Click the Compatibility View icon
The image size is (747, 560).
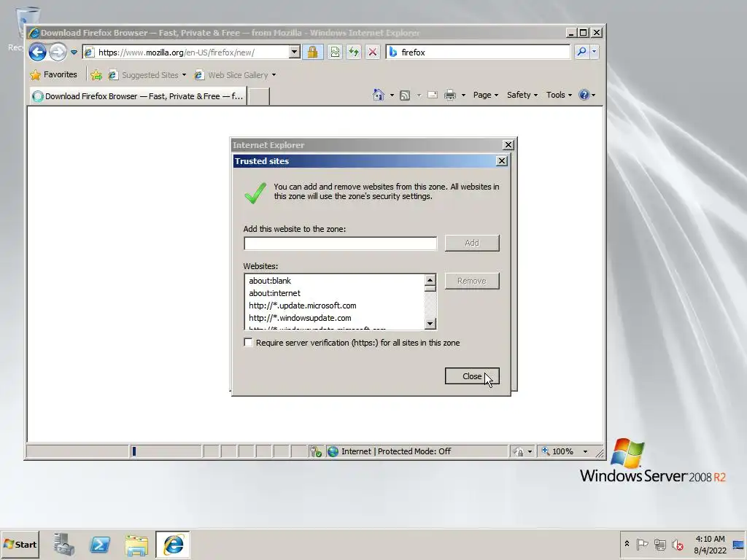[335, 52]
